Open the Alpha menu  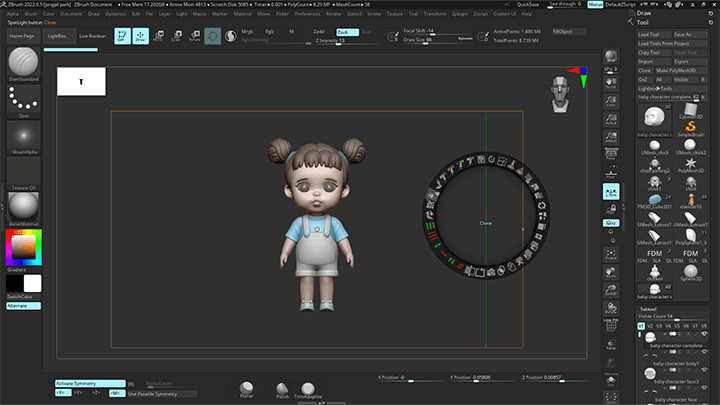tap(13, 14)
